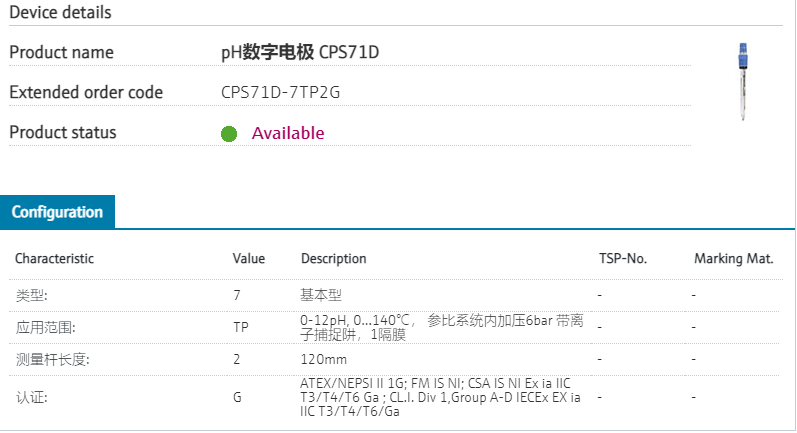797x433 pixels.
Task: Click the green Available status indicator dot
Action: coord(229,134)
